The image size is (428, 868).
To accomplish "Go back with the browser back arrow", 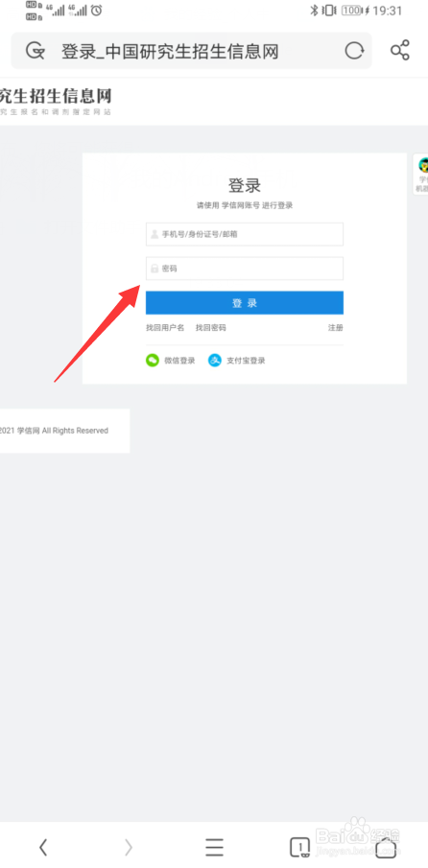I will tap(43, 846).
